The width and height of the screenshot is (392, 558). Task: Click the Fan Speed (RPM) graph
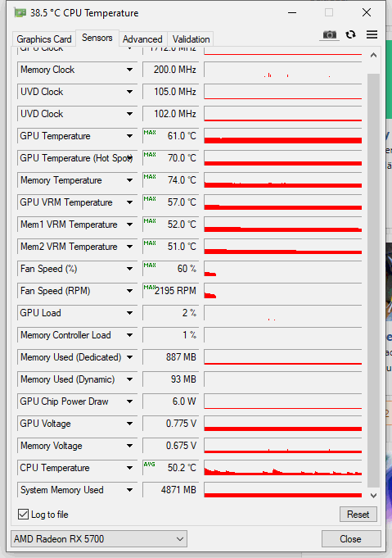coord(283,291)
